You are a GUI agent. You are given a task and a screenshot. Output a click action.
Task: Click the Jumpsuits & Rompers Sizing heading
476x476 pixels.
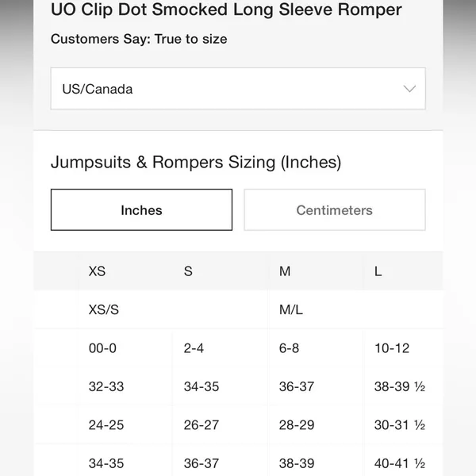tap(196, 162)
